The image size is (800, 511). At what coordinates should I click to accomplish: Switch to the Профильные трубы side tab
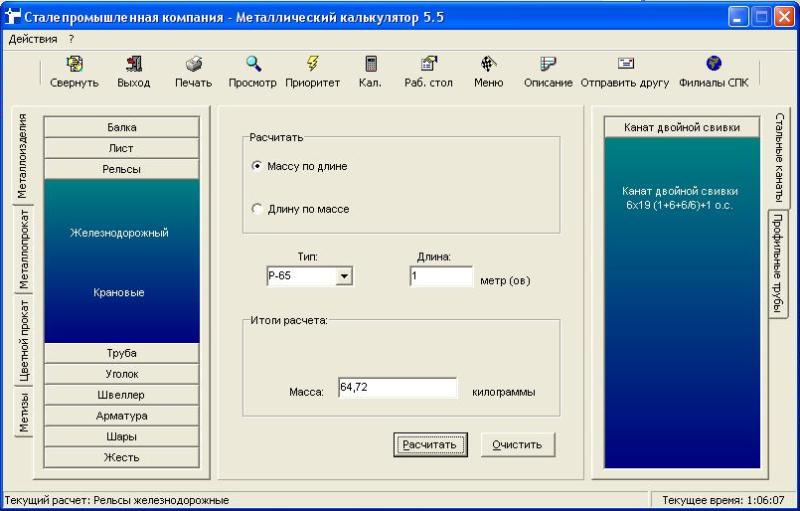[777, 263]
